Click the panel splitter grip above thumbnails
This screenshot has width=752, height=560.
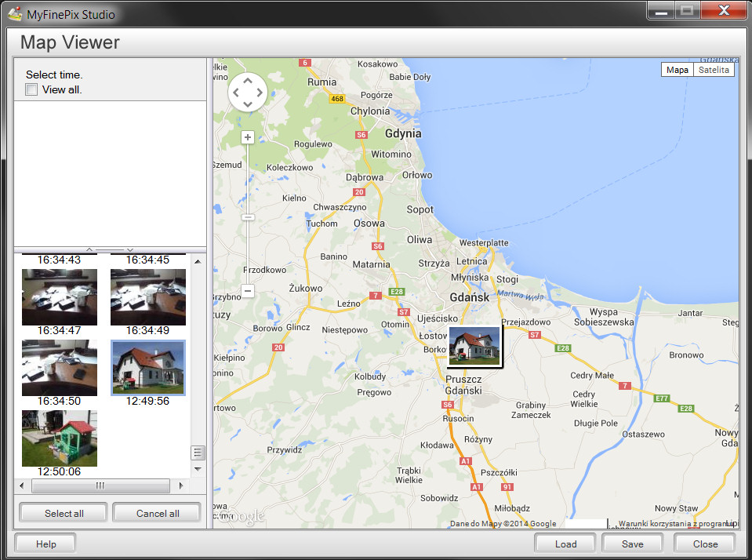point(110,249)
